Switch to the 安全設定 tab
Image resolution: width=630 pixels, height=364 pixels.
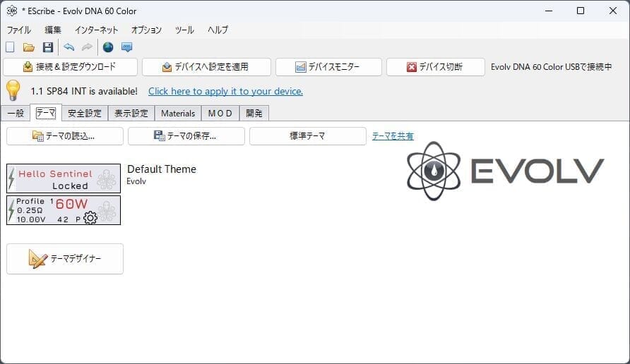click(x=85, y=114)
